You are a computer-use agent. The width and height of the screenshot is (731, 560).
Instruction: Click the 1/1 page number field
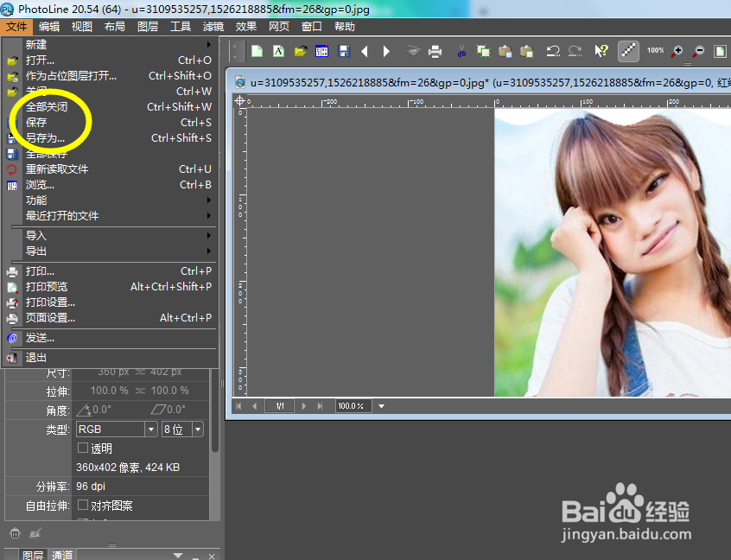coord(280,406)
